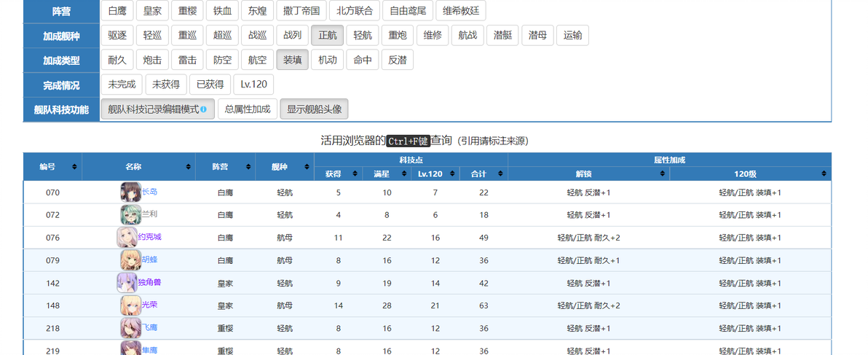
Task: Toggle the 正航 ship type filter
Action: pyautogui.click(x=327, y=36)
